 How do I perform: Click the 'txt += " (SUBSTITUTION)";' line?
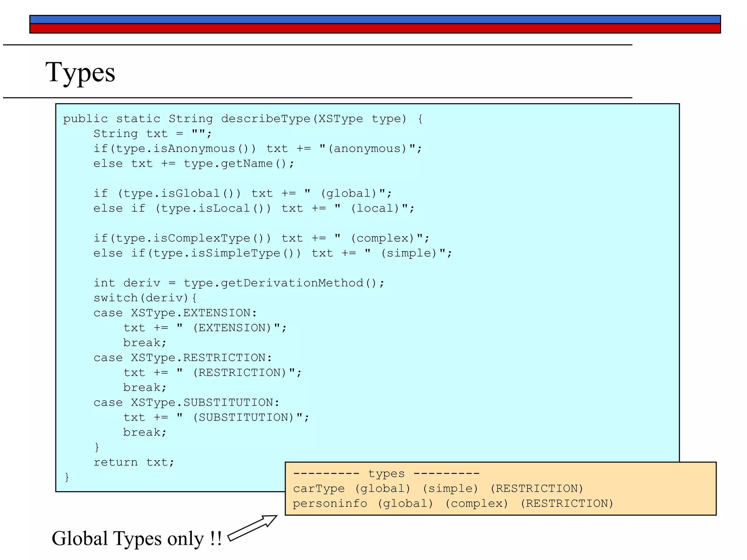coord(216,418)
